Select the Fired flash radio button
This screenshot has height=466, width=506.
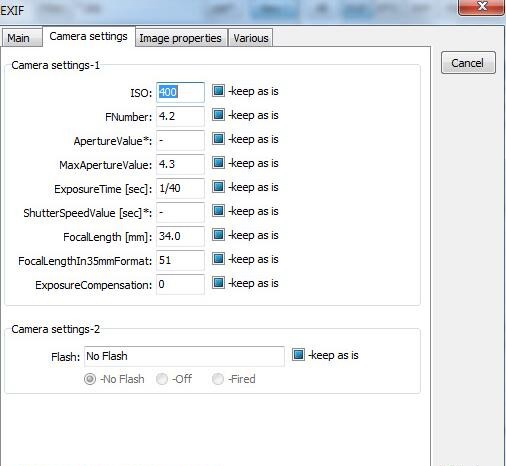(x=218, y=379)
